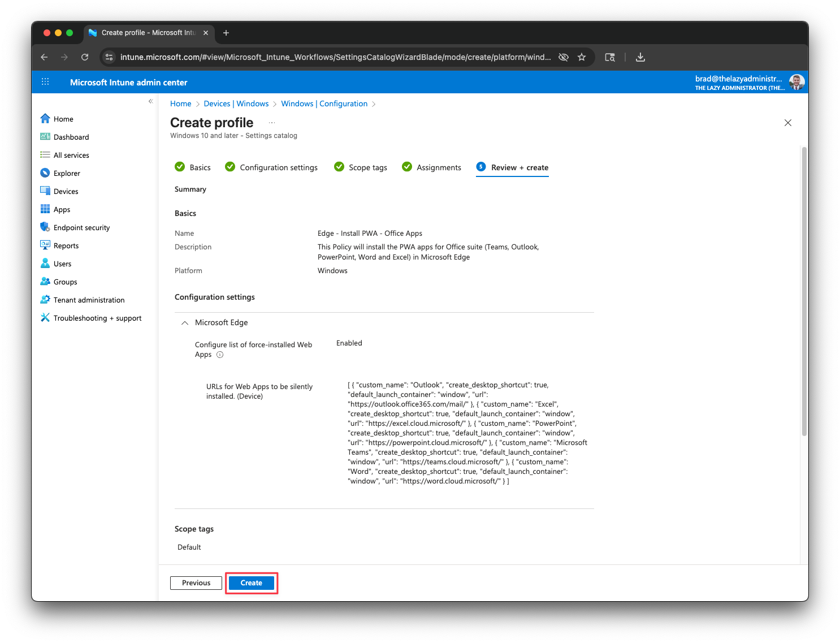840x643 pixels.
Task: Click the site information icon in address bar
Action: coord(110,57)
